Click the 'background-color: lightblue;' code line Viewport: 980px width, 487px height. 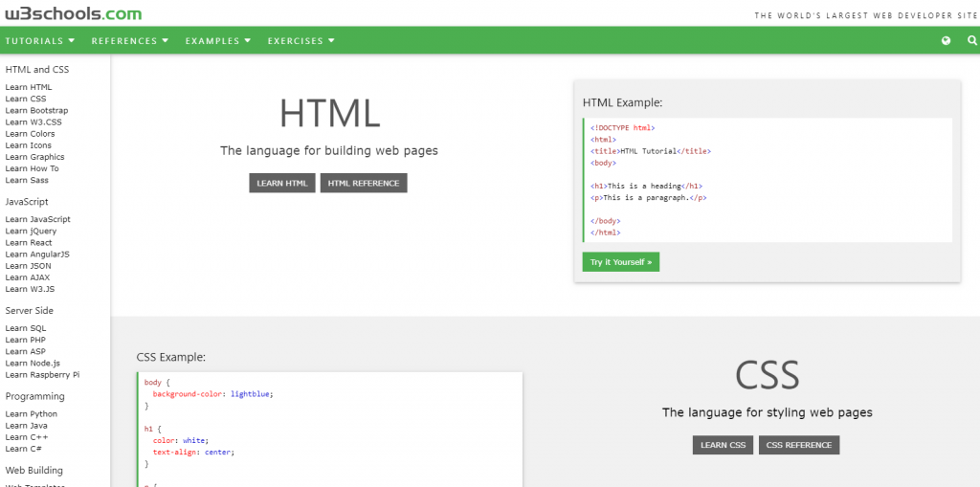point(213,394)
